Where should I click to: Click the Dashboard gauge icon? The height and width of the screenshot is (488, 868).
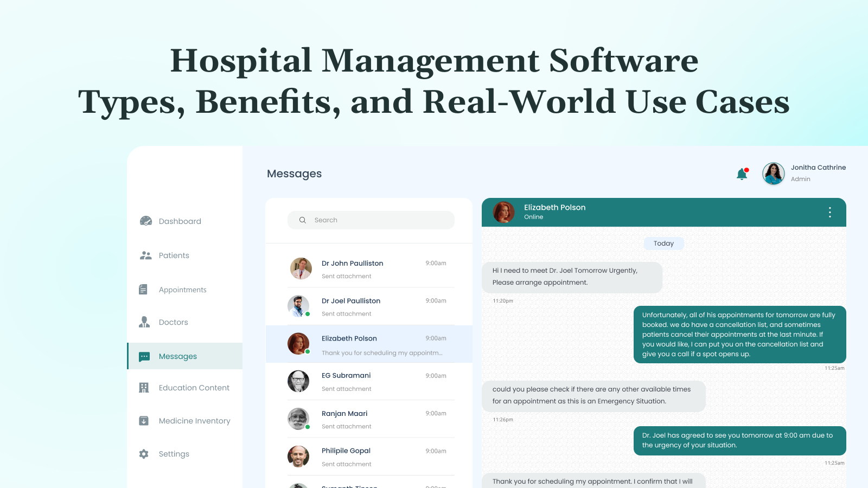click(145, 221)
